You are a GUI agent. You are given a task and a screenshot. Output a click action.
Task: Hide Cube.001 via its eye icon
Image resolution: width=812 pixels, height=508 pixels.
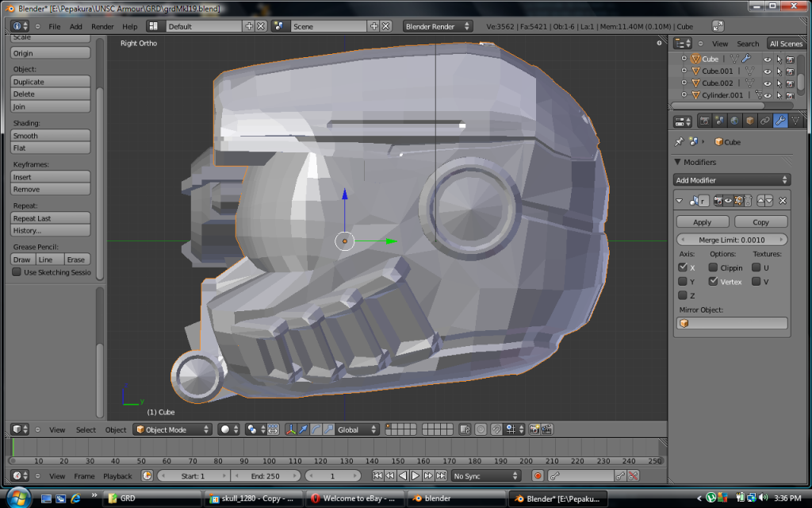[768, 71]
